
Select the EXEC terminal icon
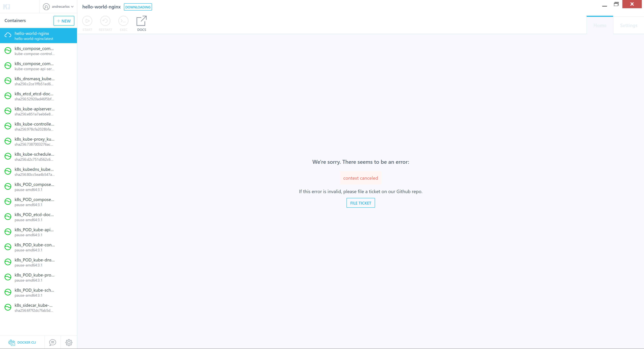(x=123, y=21)
